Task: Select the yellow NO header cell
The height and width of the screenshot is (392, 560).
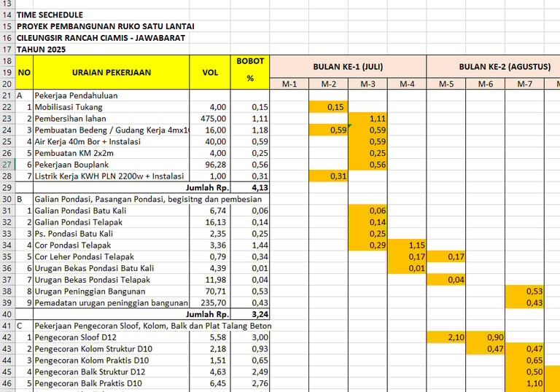Action: (x=24, y=72)
